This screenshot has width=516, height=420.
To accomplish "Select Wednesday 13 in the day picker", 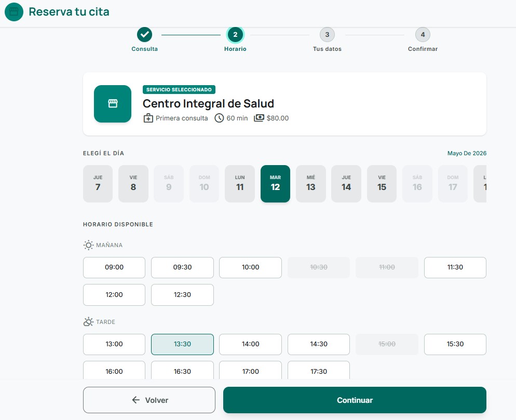I will (311, 184).
